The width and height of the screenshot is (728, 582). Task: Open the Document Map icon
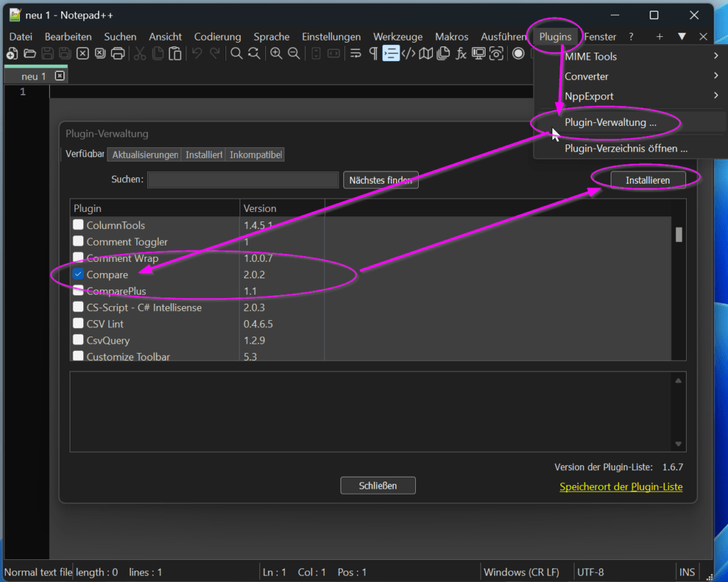pos(426,53)
